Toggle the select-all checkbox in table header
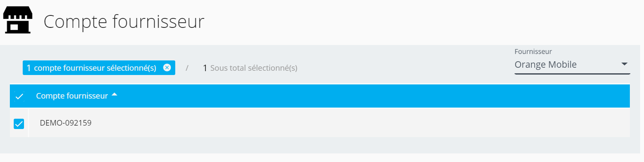Viewport: 644px width, 162px height. 19,96
